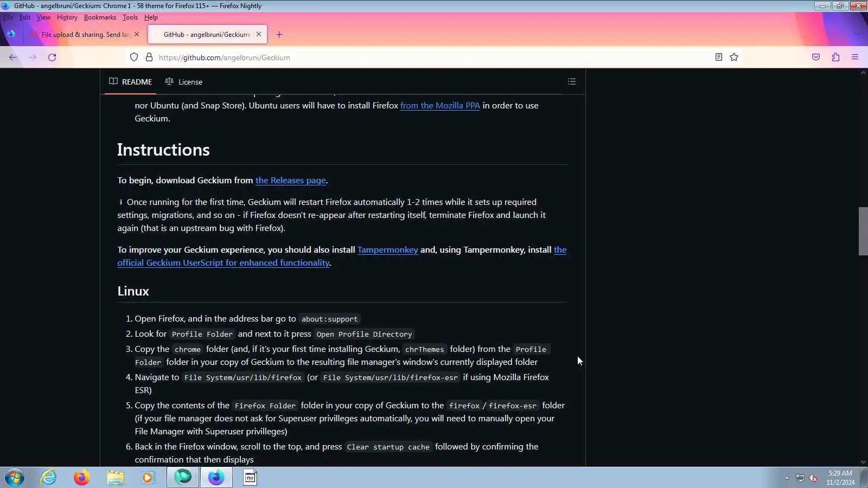Image resolution: width=868 pixels, height=488 pixels.
Task: Switch to Firefox Nightly on taskbar
Action: point(216,477)
